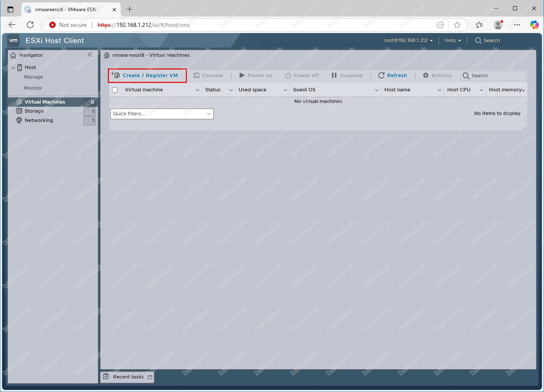Click the Power on play icon

pyautogui.click(x=242, y=75)
